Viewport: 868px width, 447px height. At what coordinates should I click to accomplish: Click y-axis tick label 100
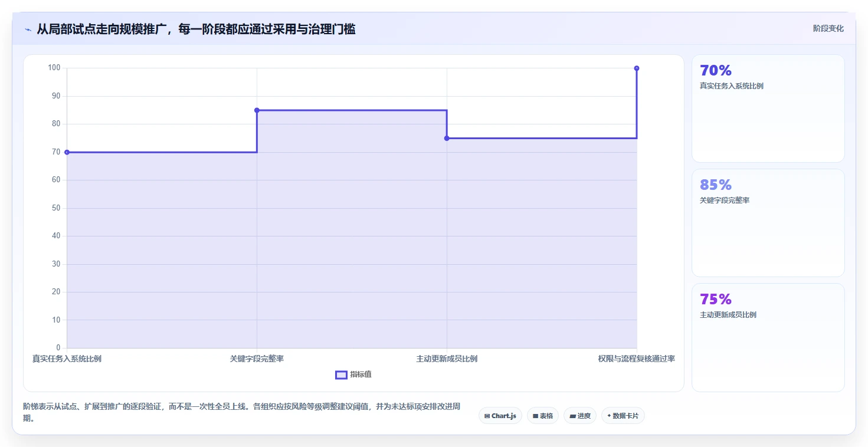(x=54, y=68)
